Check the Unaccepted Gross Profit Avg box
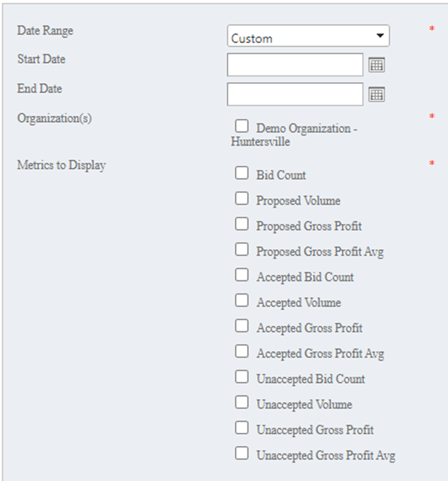Screen dimensions: 448x481 tap(242, 453)
